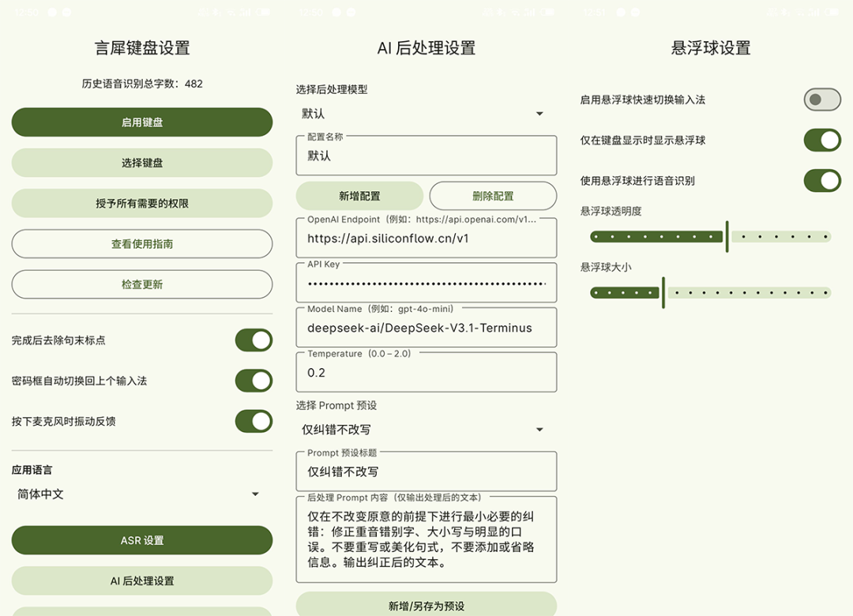The image size is (853, 616).
Task: Click the 悬浮球透明度 slider track
Action: click(711, 236)
